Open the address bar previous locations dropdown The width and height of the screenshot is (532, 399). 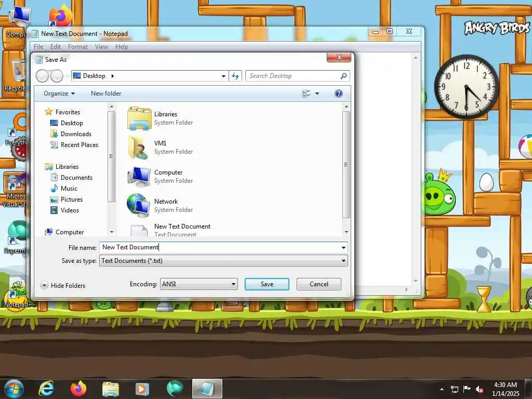223,76
